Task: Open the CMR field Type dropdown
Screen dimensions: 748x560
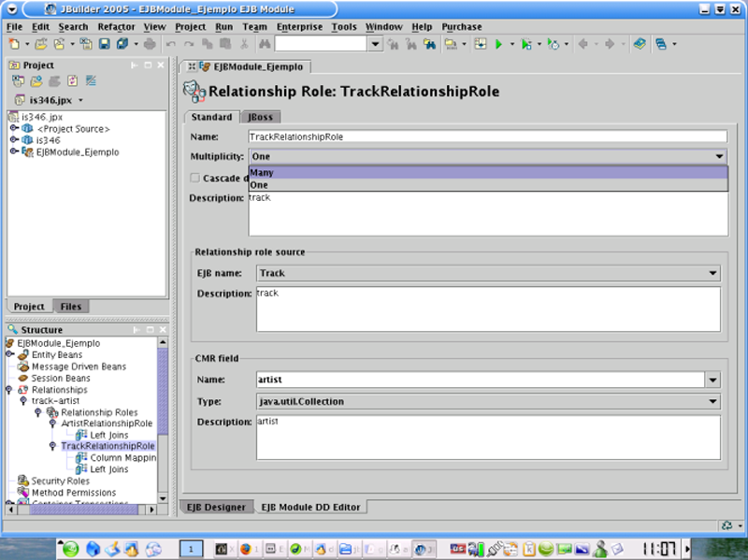Action: click(x=713, y=402)
